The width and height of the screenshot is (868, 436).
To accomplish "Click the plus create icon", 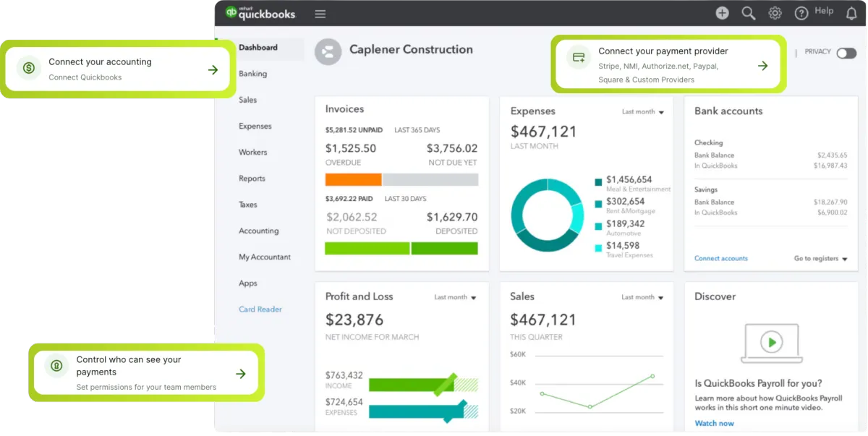I will click(722, 13).
